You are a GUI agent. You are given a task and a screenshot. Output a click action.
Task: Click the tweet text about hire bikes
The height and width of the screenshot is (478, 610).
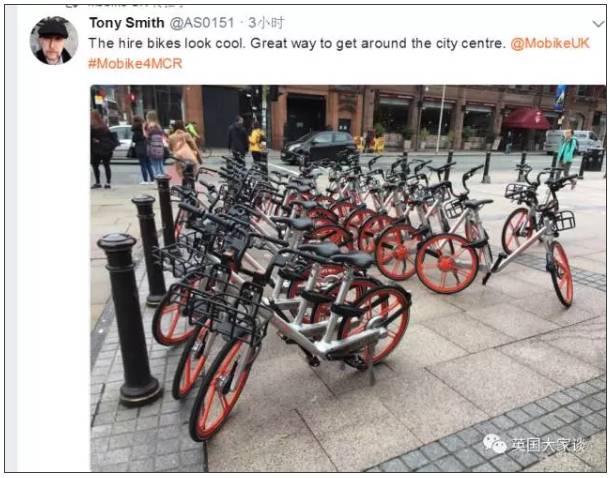pos(297,43)
